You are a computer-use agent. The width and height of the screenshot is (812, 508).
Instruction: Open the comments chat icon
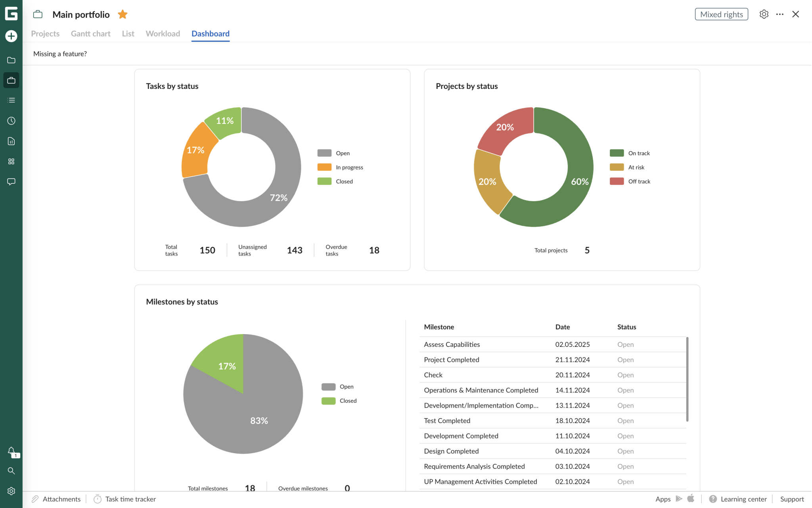tap(11, 181)
